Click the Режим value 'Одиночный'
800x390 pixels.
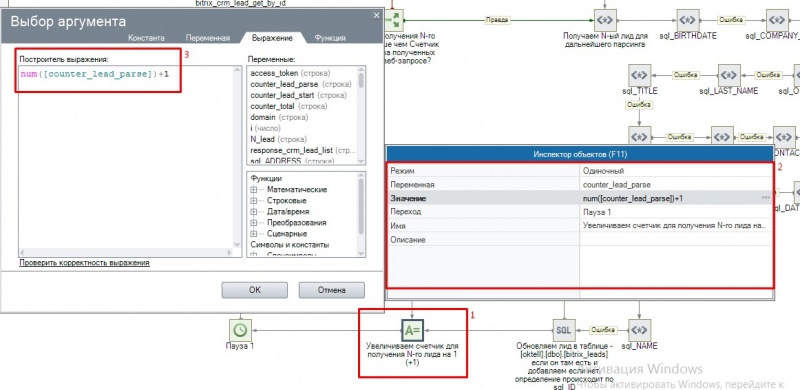676,171
